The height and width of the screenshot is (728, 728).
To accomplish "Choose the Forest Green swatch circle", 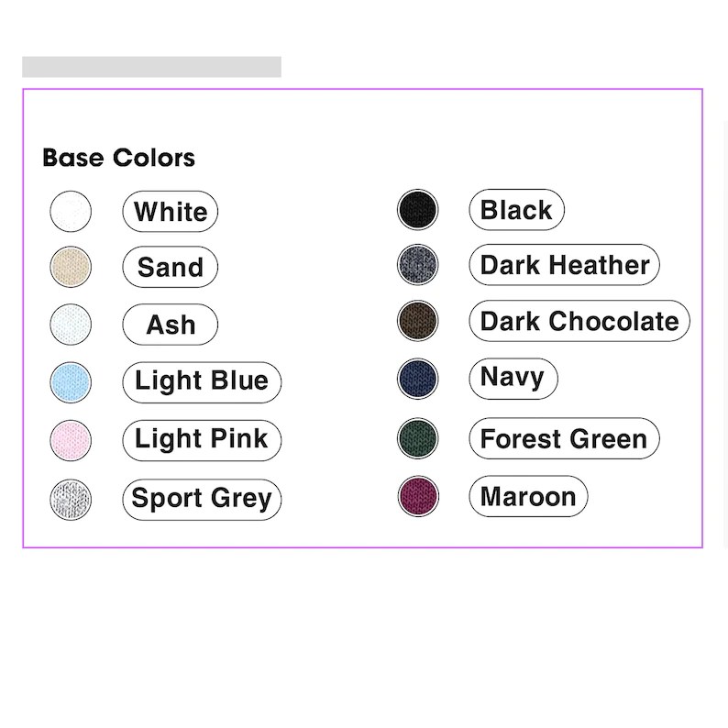I will (x=418, y=438).
